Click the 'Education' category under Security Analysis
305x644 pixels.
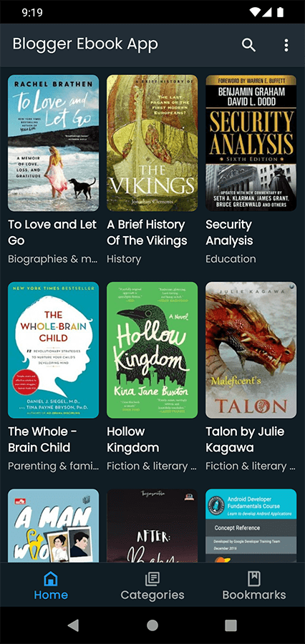tap(231, 259)
